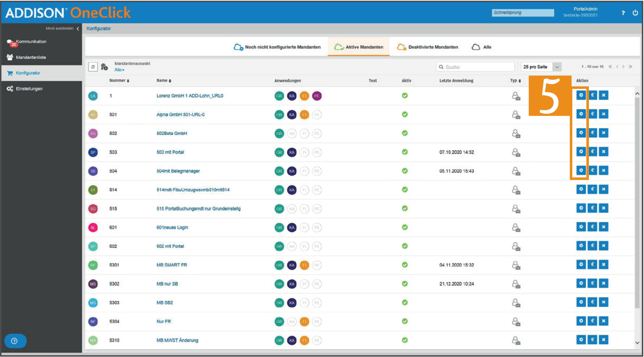Toggle FE application for Lorenz GmbH
644x357 pixels.
(317, 96)
